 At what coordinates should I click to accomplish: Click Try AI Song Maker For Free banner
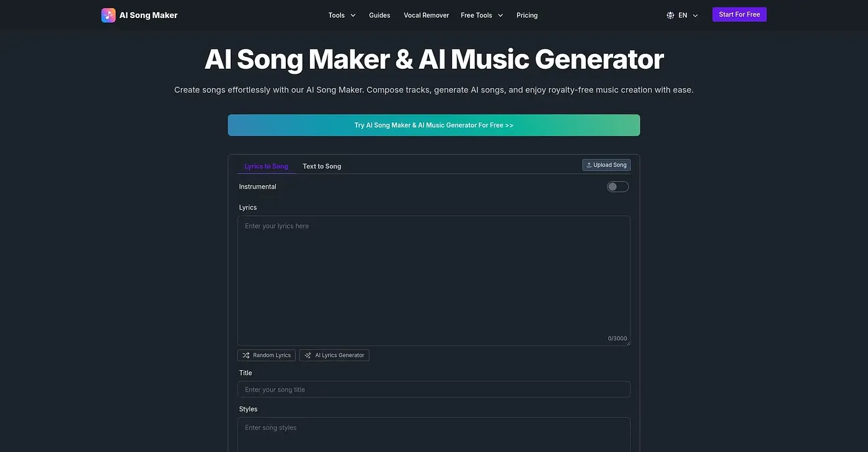[434, 125]
